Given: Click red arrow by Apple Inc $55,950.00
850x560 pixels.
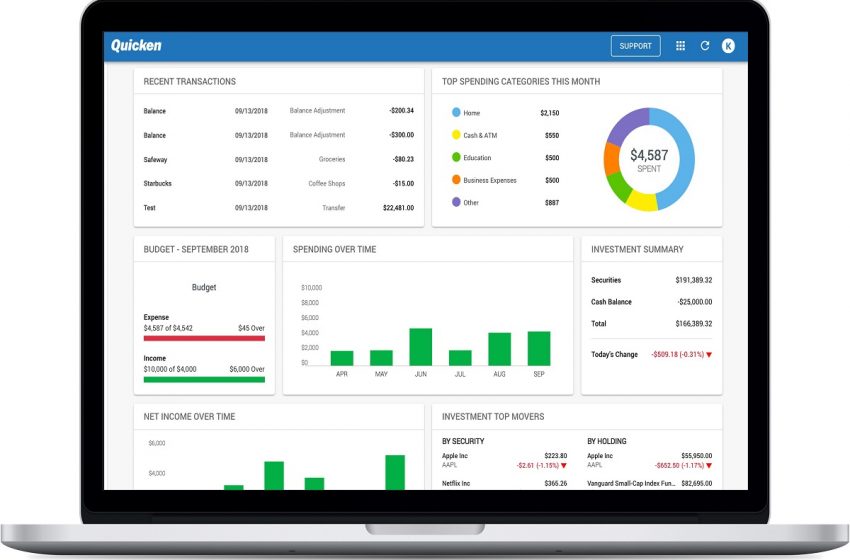Looking at the screenshot, I should [709, 466].
